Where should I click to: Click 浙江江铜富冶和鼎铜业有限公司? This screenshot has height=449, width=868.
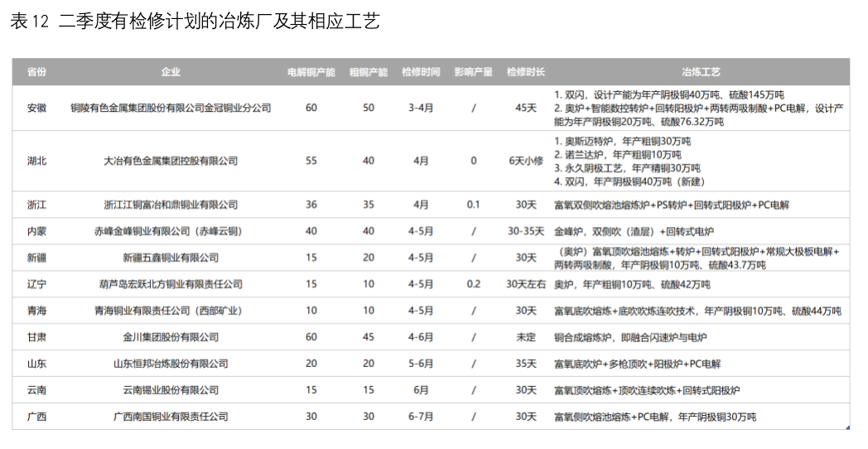pyautogui.click(x=171, y=205)
